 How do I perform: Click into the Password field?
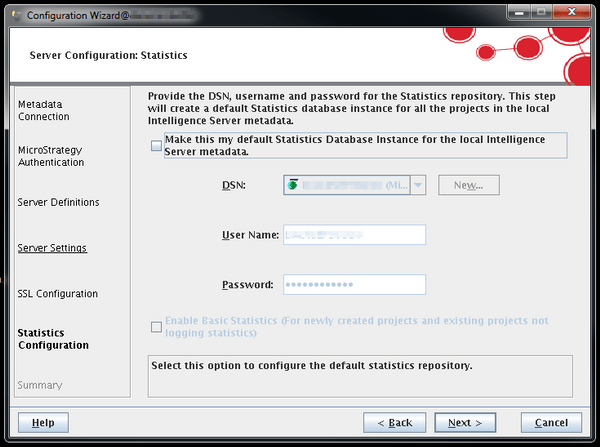tap(354, 284)
